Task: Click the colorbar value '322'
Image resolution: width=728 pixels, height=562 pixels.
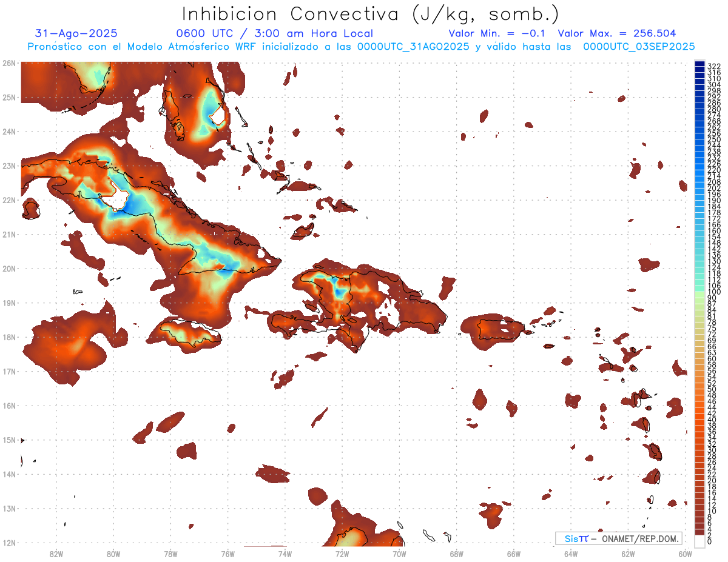Action: [x=714, y=67]
